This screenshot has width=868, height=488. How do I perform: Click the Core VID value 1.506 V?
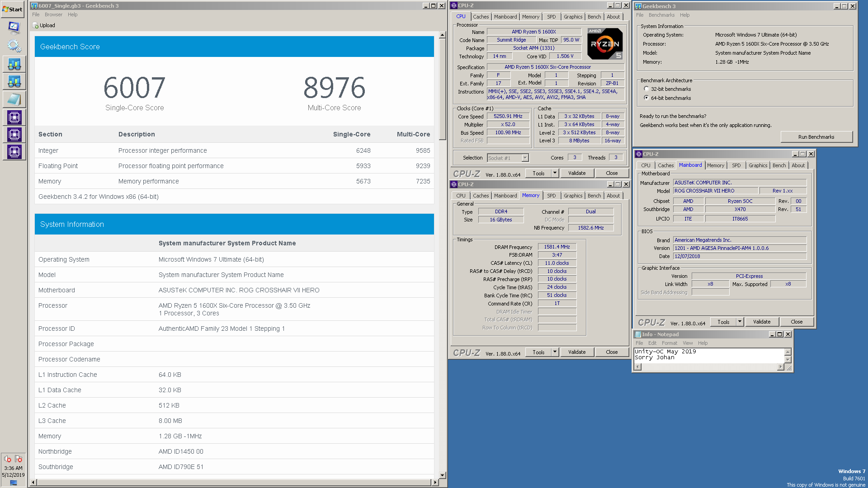[565, 56]
